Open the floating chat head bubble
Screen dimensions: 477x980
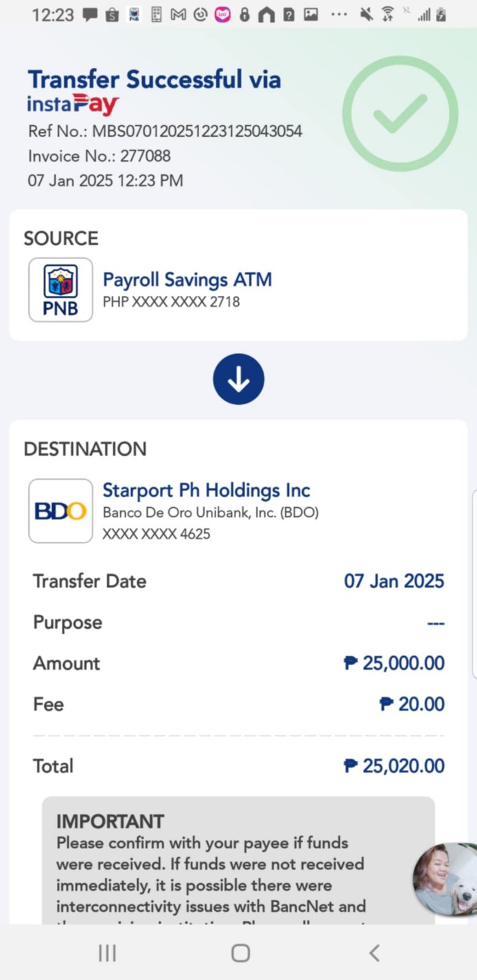(x=445, y=879)
